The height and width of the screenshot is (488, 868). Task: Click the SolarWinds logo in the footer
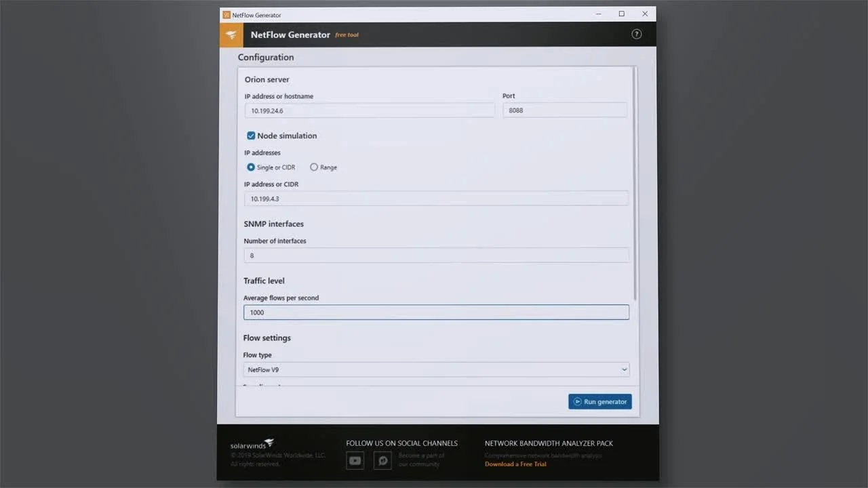coord(252,445)
